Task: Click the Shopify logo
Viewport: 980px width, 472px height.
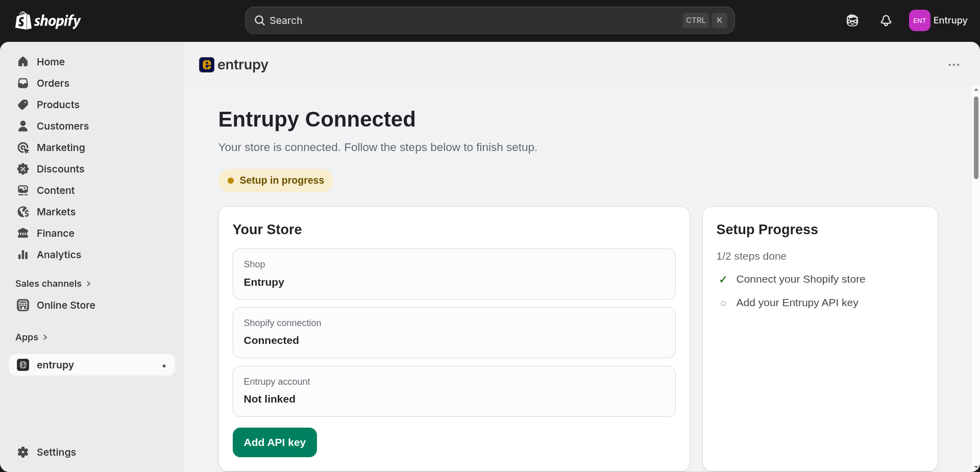Action: (x=48, y=20)
